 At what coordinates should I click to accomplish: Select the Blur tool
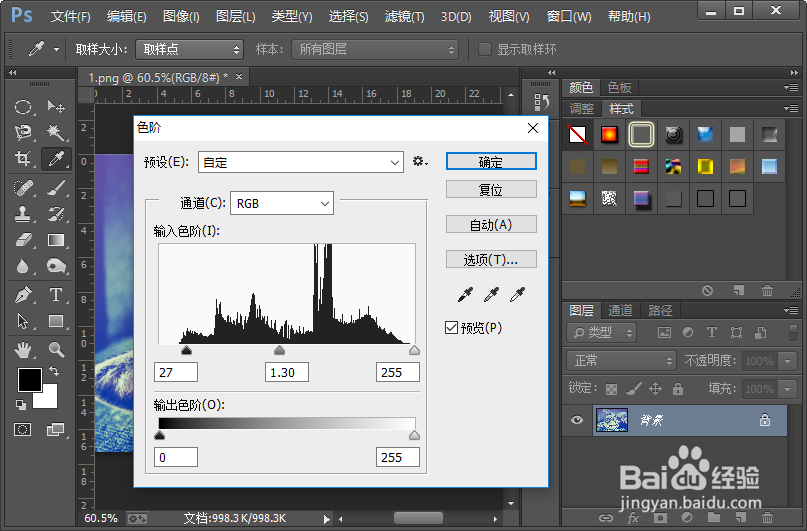pyautogui.click(x=23, y=266)
